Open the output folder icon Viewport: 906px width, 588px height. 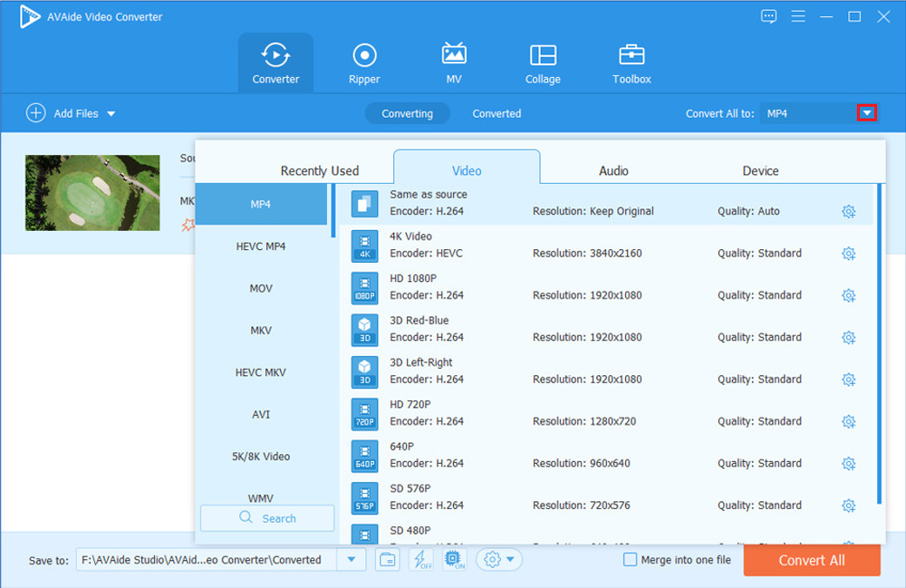point(387,560)
